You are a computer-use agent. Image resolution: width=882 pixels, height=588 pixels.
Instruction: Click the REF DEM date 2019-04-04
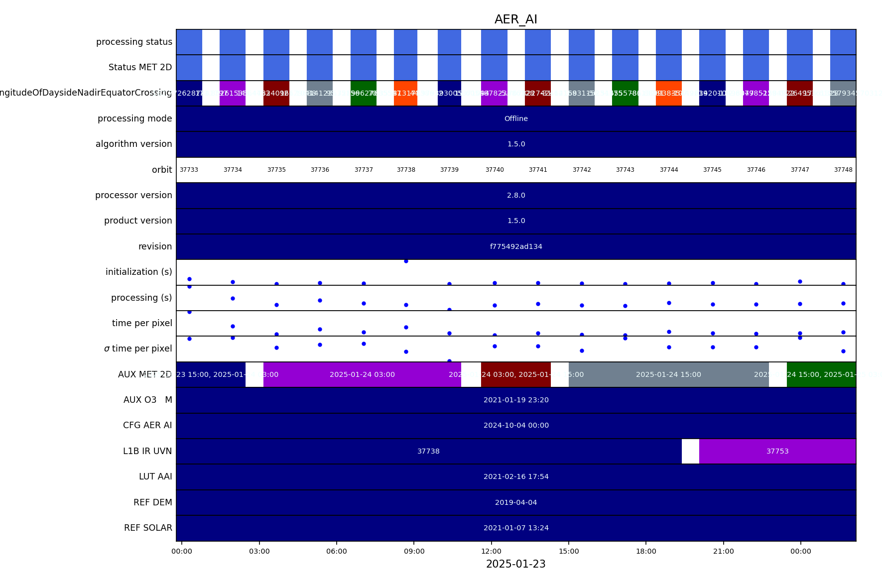click(x=515, y=502)
